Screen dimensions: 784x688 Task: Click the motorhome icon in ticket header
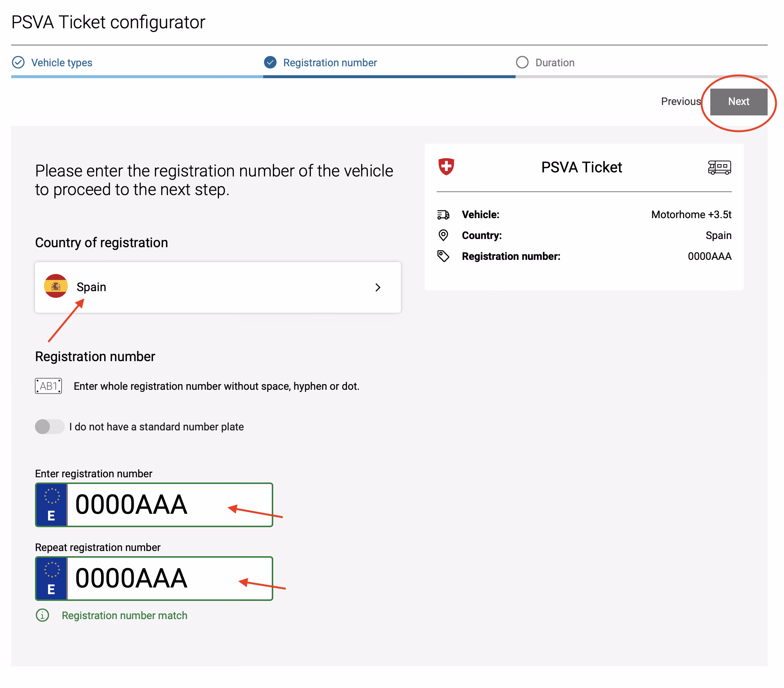click(719, 168)
